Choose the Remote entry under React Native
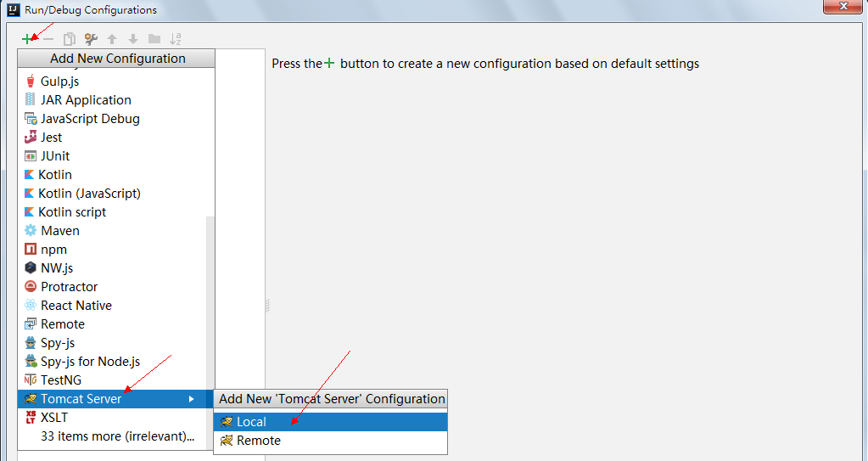Screen dimensions: 868x461 tap(112, 324)
